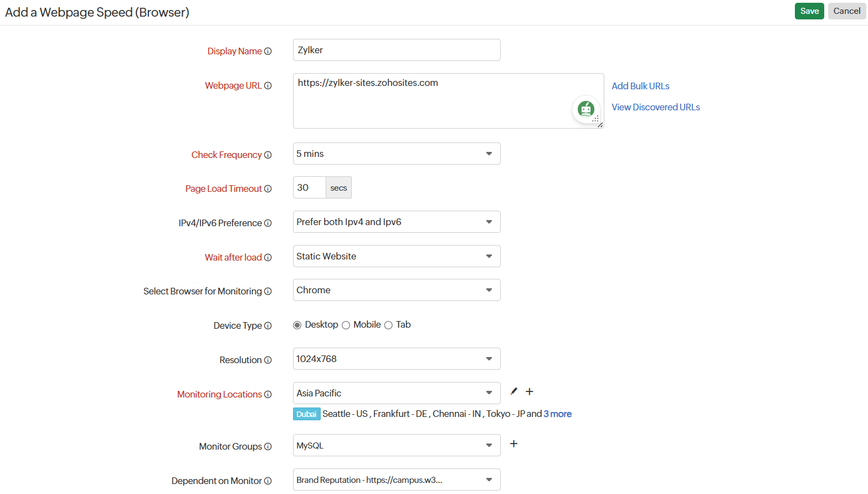Open the IPv4/IPv6 Preference dropdown

click(396, 222)
